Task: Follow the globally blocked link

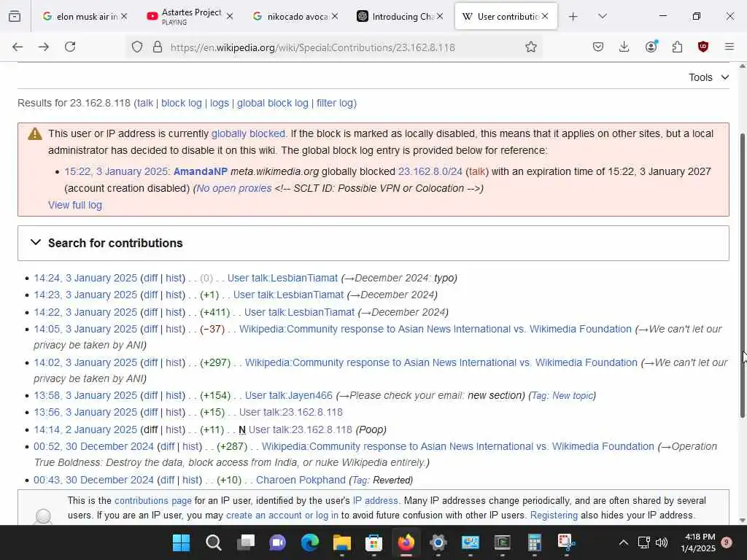Action: [248, 133]
